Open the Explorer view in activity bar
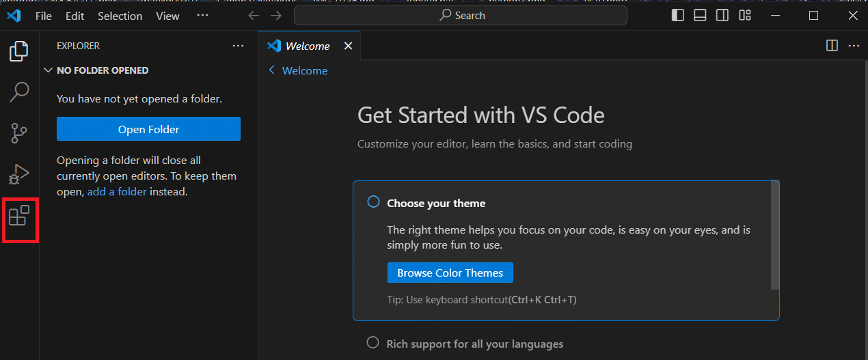This screenshot has width=868, height=360. [19, 51]
